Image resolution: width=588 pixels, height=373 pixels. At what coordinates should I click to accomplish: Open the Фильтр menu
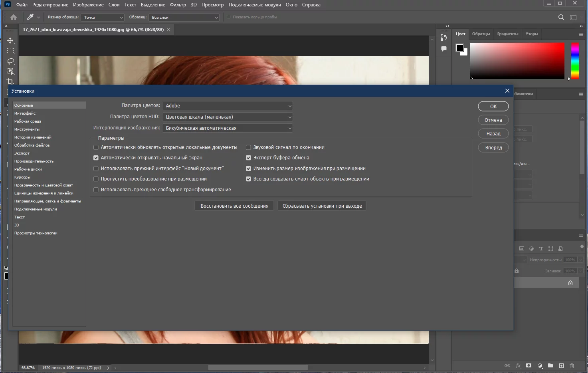tap(178, 5)
